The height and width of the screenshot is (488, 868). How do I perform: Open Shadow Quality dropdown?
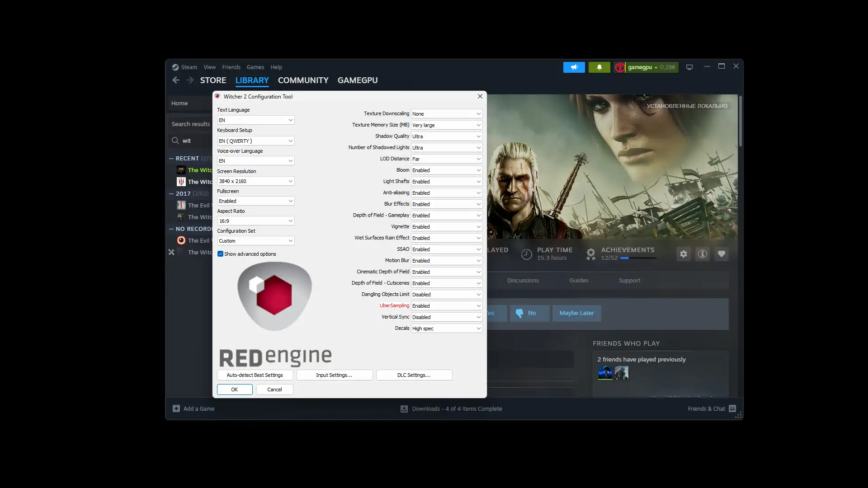click(446, 136)
